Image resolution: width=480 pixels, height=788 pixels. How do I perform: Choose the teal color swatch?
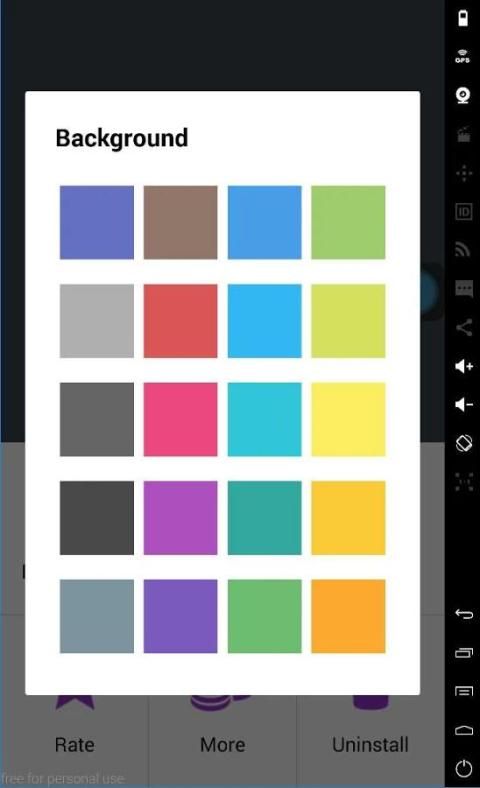pyautogui.click(x=264, y=518)
